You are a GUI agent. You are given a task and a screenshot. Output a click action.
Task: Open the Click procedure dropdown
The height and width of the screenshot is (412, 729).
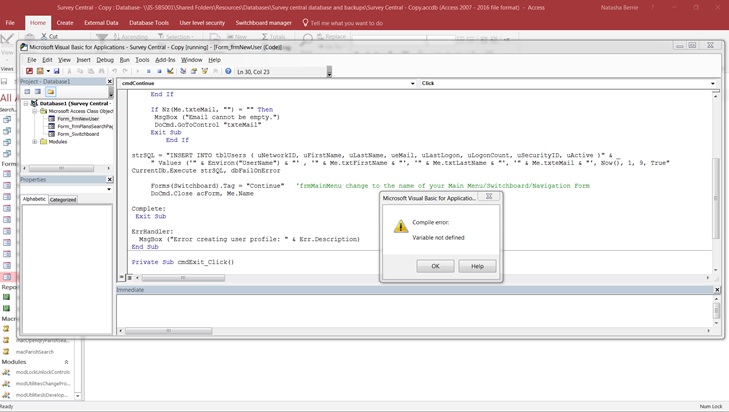pyautogui.click(x=713, y=83)
